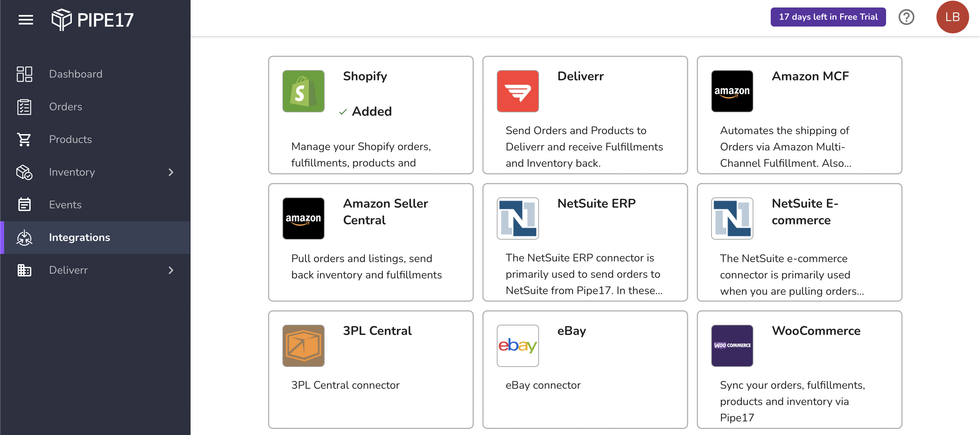980x435 pixels.
Task: Open the WooCommerce integration card
Action: pyautogui.click(x=799, y=370)
